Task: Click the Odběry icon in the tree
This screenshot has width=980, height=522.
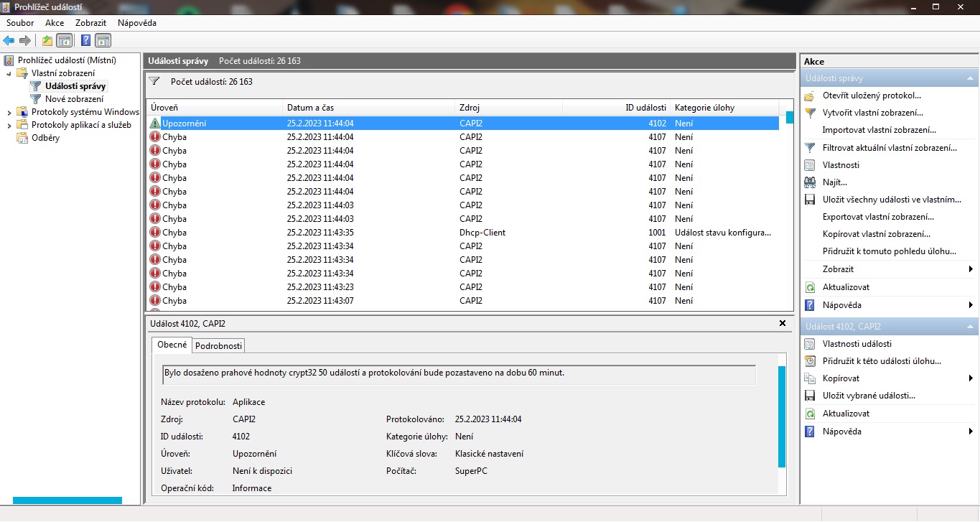Action: (x=22, y=138)
